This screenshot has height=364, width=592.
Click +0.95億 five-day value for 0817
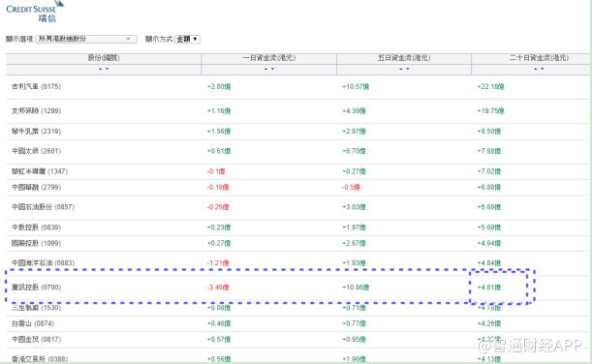[x=354, y=339]
